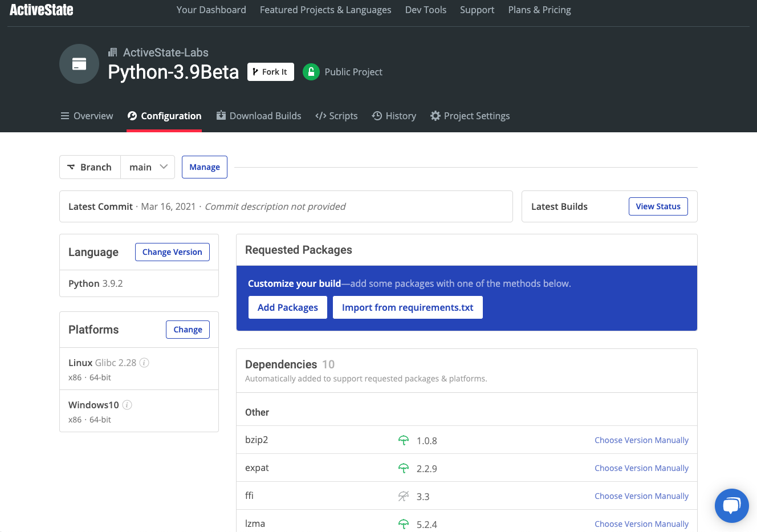
Task: Click the project avatar icon
Action: pos(79,64)
